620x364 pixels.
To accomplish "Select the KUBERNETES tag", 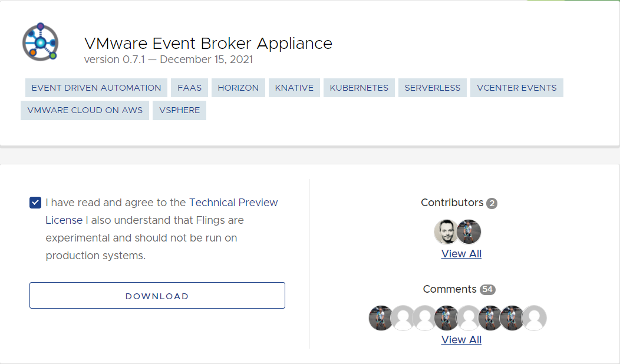I will (359, 88).
